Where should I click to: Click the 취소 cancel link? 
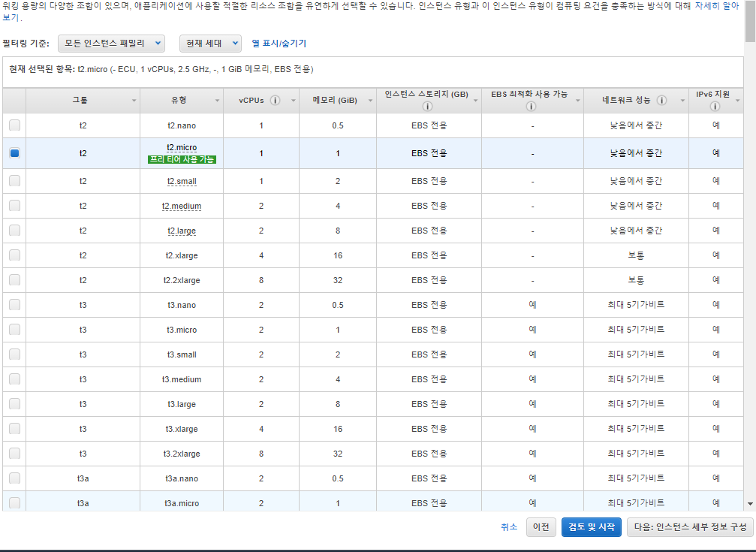[x=509, y=527]
